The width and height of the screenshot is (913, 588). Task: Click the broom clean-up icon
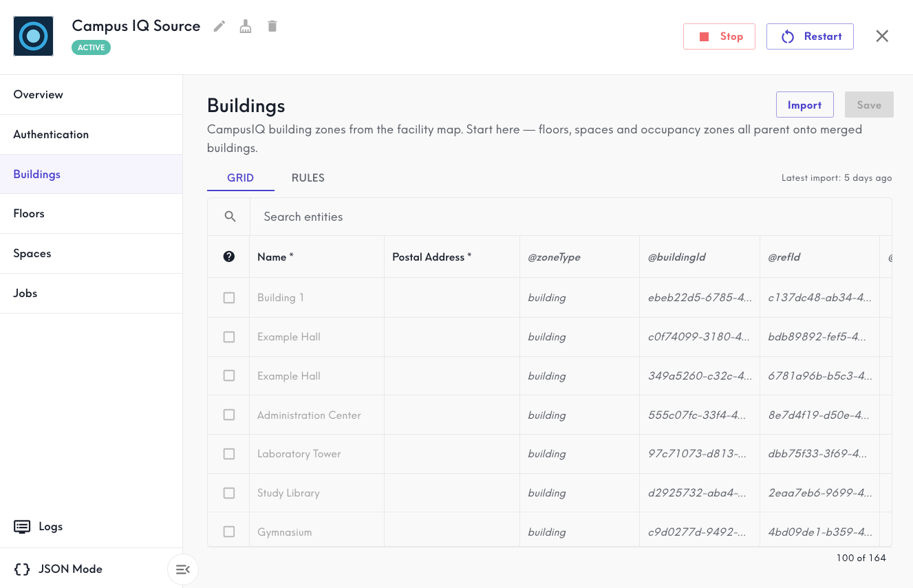point(246,26)
